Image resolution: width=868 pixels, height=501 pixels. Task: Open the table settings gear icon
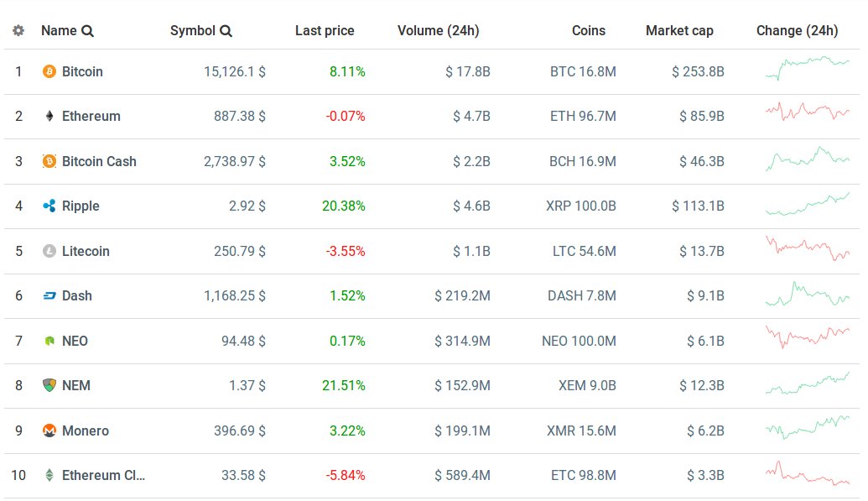[x=18, y=30]
